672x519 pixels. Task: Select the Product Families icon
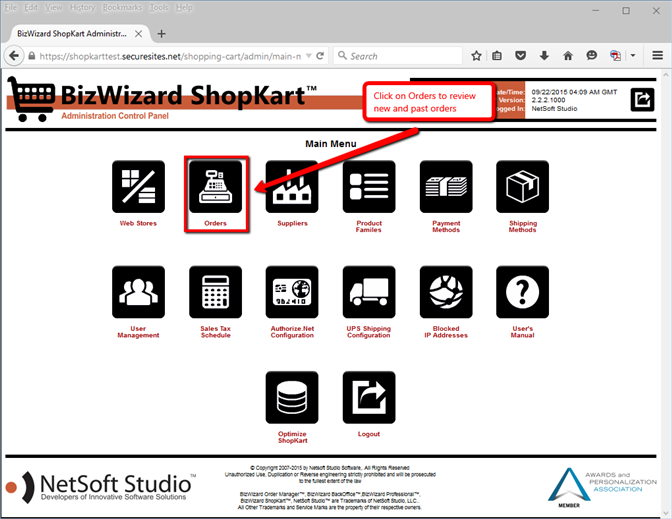click(369, 187)
